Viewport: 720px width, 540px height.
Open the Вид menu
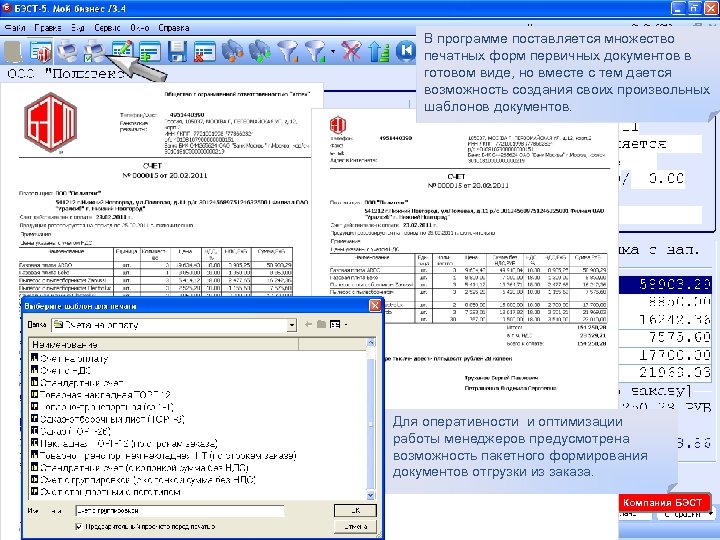tap(78, 28)
